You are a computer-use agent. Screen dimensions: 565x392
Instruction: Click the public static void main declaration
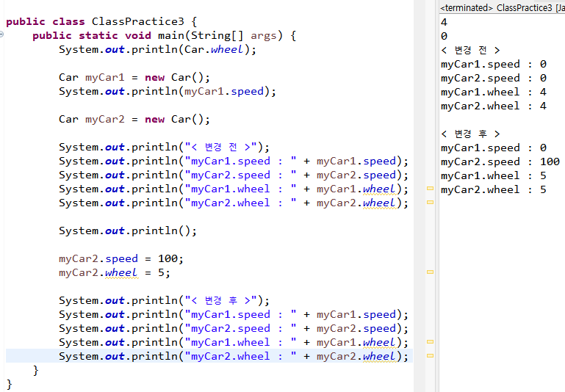(165, 36)
